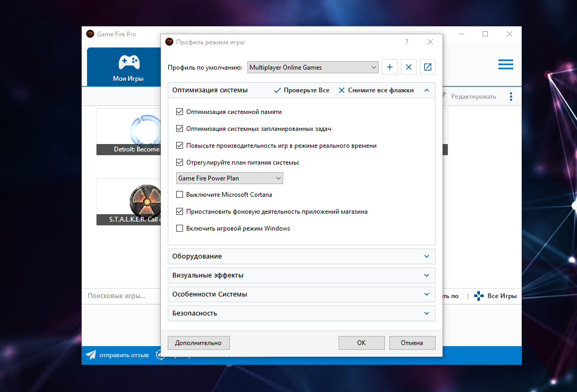
Task: Enable Выключите Microsoft Cortana checkbox
Action: point(179,194)
